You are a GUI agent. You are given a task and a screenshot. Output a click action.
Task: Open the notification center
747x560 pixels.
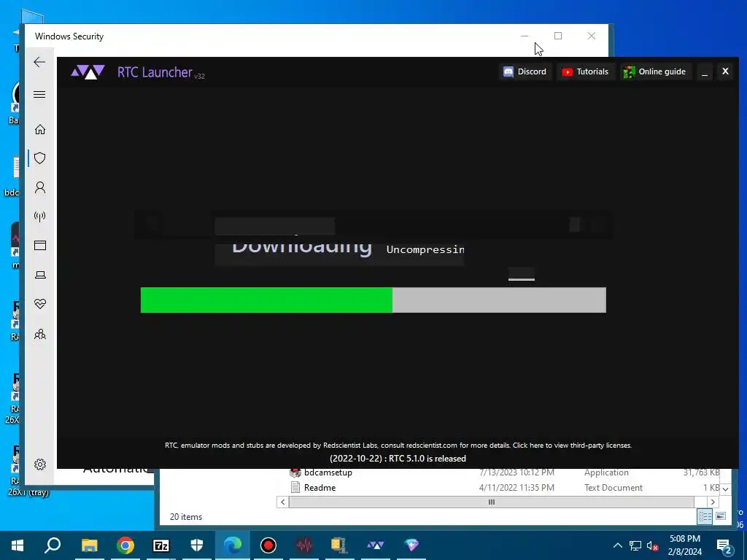724,545
